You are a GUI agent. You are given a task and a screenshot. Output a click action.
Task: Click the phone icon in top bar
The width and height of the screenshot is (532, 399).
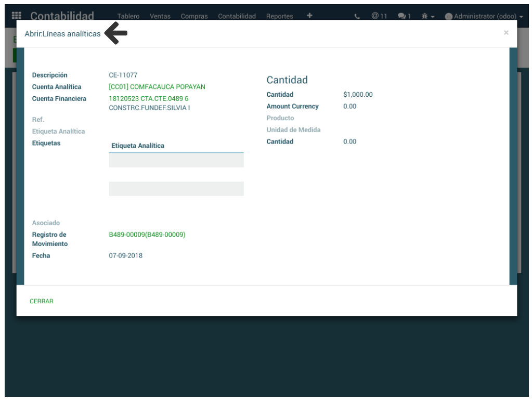357,16
